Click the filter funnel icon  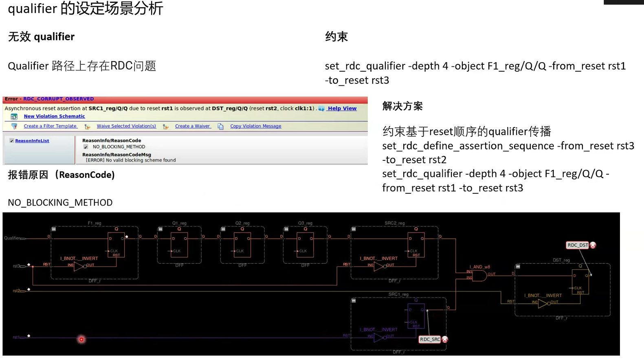(14, 126)
